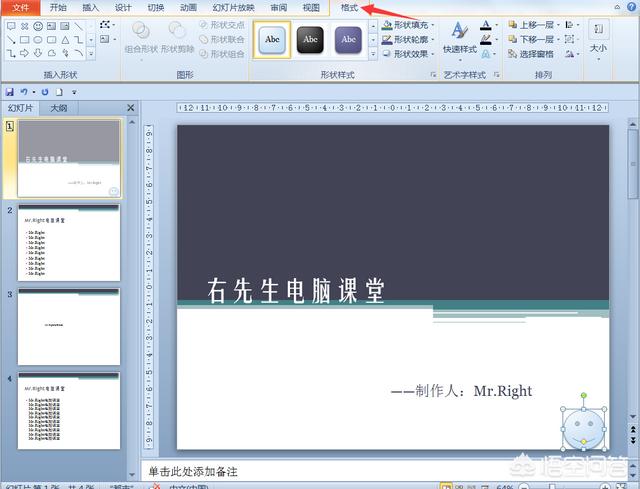Apply the light blue Abc shape style

point(272,40)
